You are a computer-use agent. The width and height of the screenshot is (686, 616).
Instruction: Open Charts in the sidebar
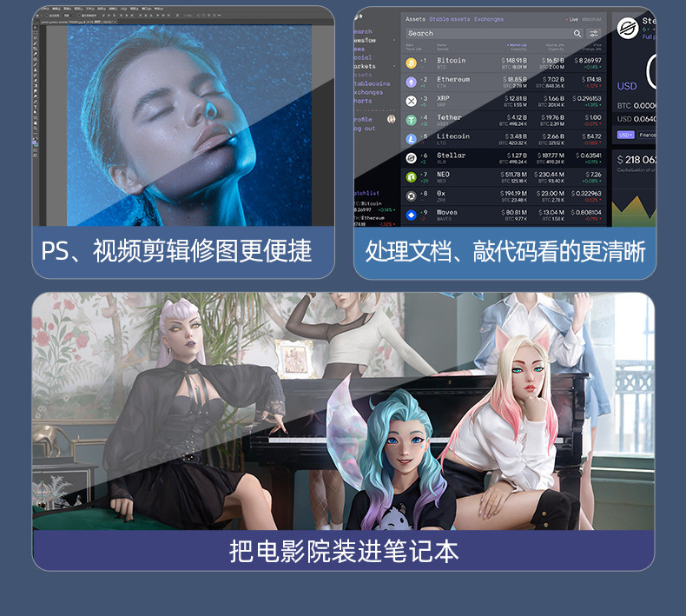[x=363, y=101]
